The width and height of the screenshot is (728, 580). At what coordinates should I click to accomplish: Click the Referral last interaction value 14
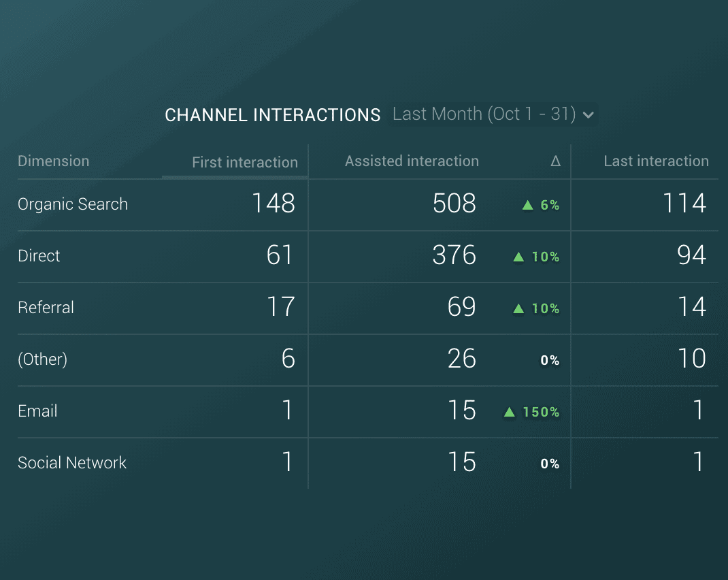[x=691, y=307]
